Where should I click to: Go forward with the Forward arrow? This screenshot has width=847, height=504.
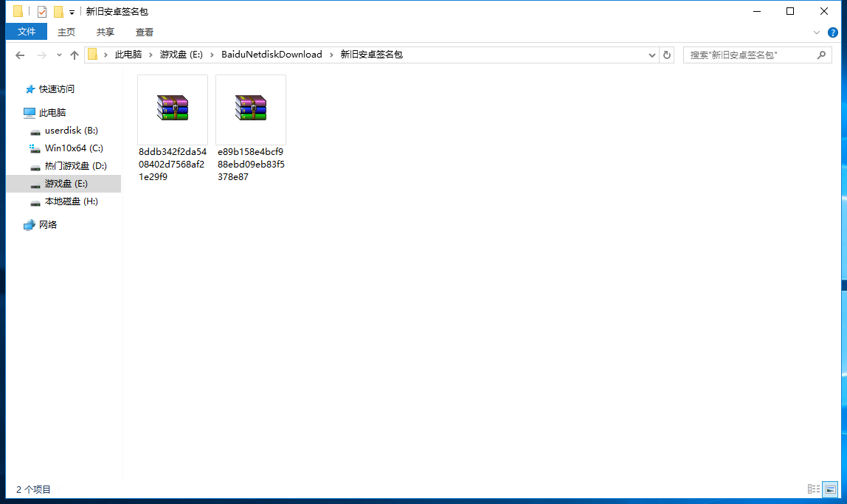(x=41, y=55)
